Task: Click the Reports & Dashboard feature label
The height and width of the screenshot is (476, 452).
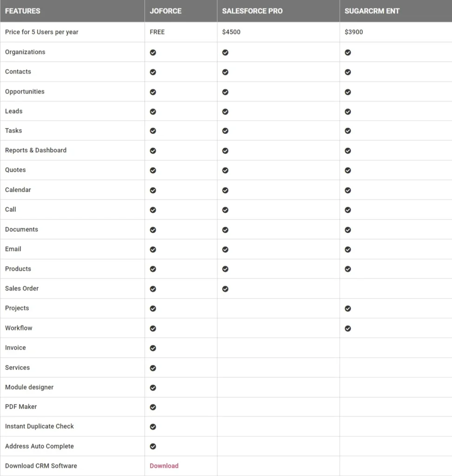Action: 36,150
